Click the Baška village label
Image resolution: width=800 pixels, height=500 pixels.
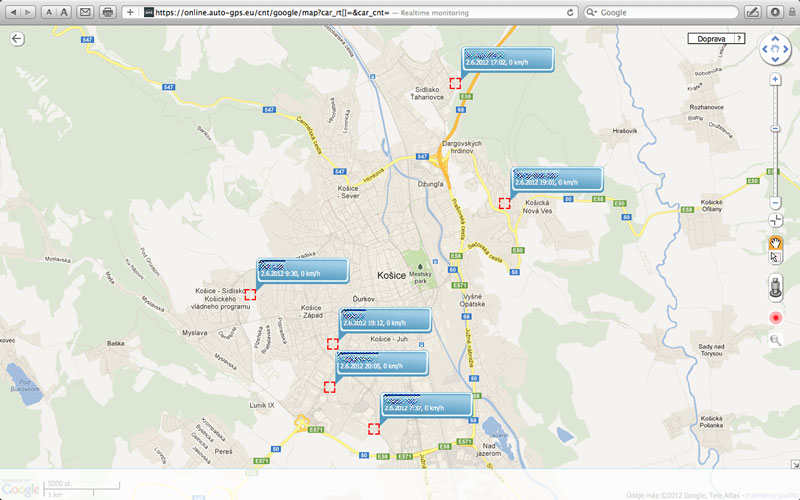(116, 343)
